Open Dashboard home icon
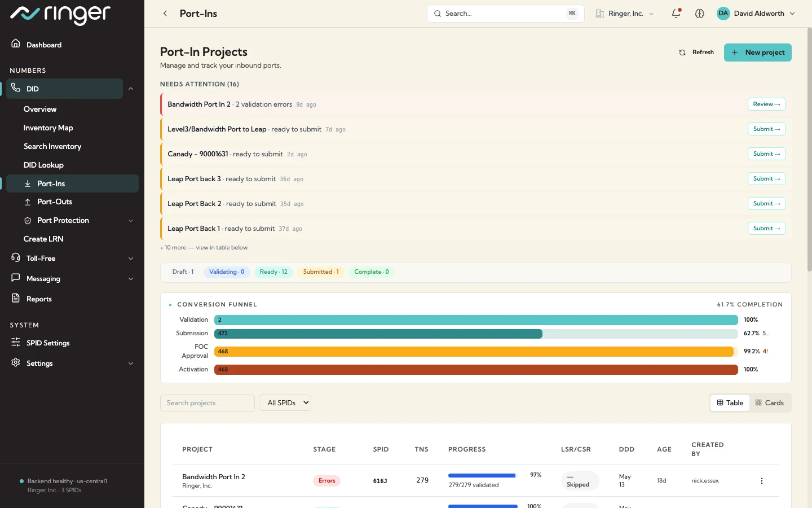This screenshot has width=812, height=508. 16,44
